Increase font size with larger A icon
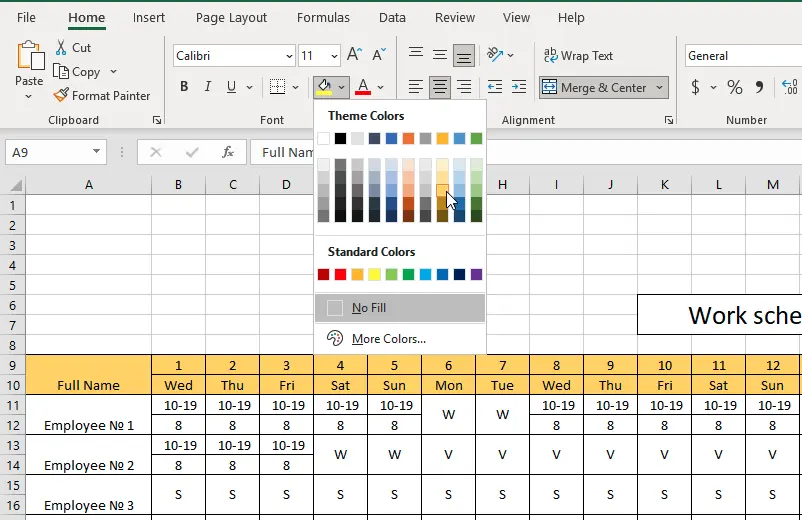The height and width of the screenshot is (520, 802). [x=356, y=56]
